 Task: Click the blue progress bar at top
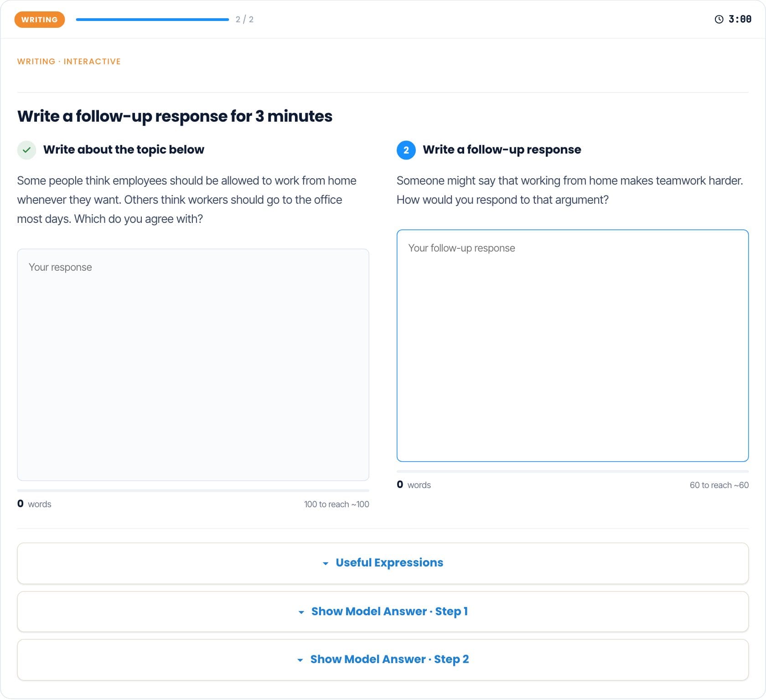coord(152,20)
